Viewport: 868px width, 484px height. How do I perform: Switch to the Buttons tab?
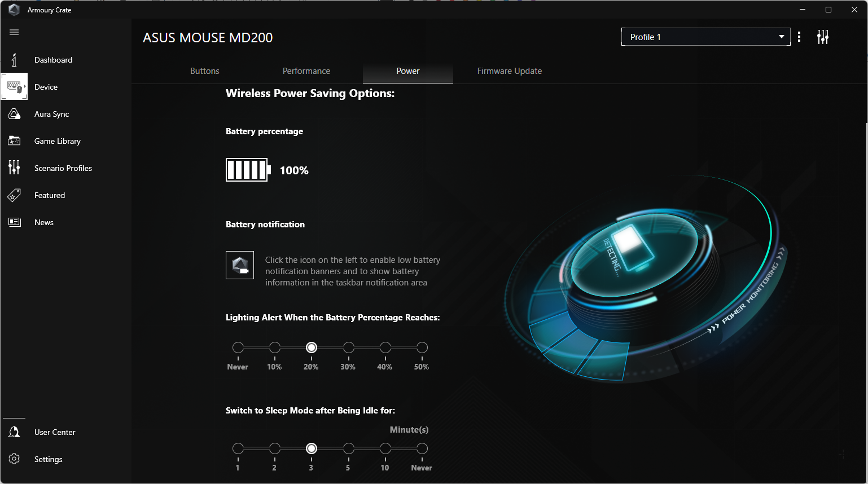pos(205,71)
